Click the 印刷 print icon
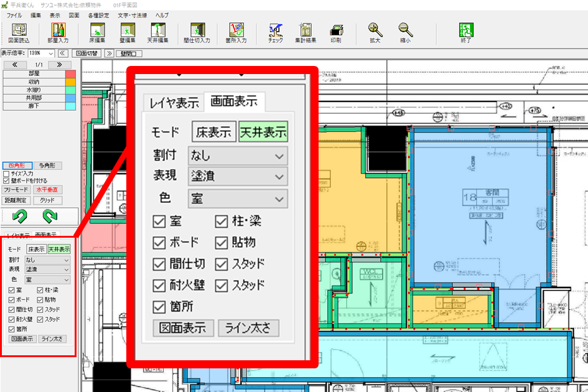Screen dimensions: 588x392 pyautogui.click(x=335, y=31)
